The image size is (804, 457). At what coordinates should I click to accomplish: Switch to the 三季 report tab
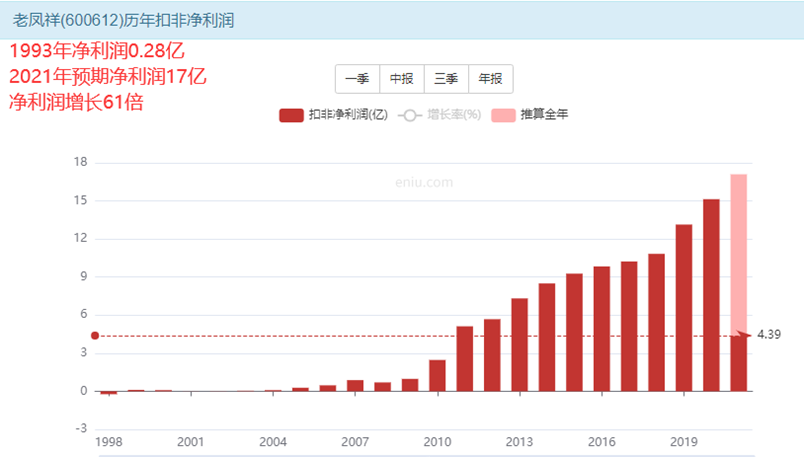[446, 79]
